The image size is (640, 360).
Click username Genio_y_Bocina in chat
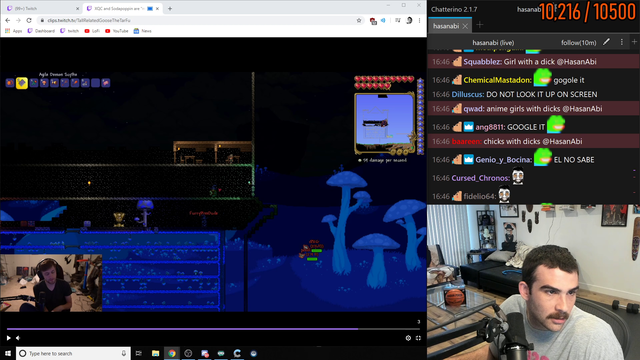click(x=504, y=160)
